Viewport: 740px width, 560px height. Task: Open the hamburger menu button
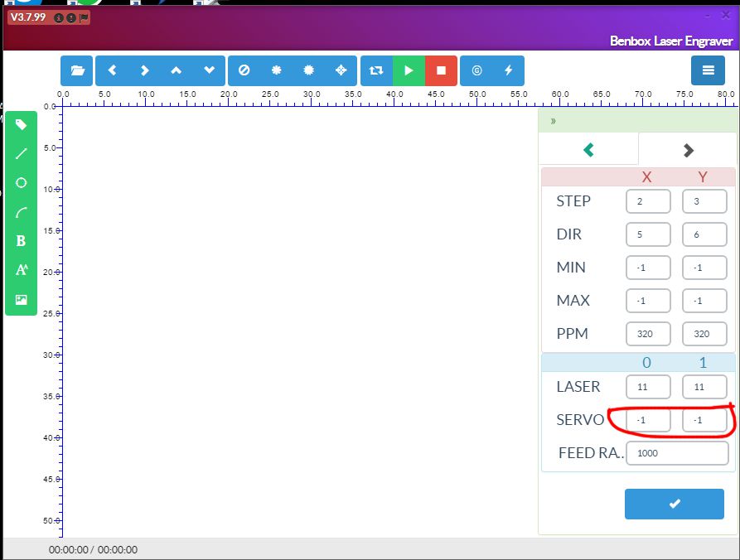click(708, 70)
